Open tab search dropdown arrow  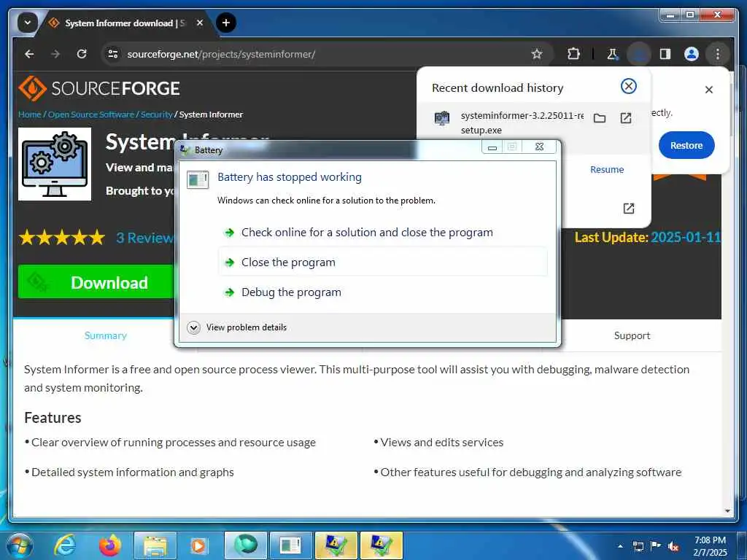pyautogui.click(x=27, y=23)
